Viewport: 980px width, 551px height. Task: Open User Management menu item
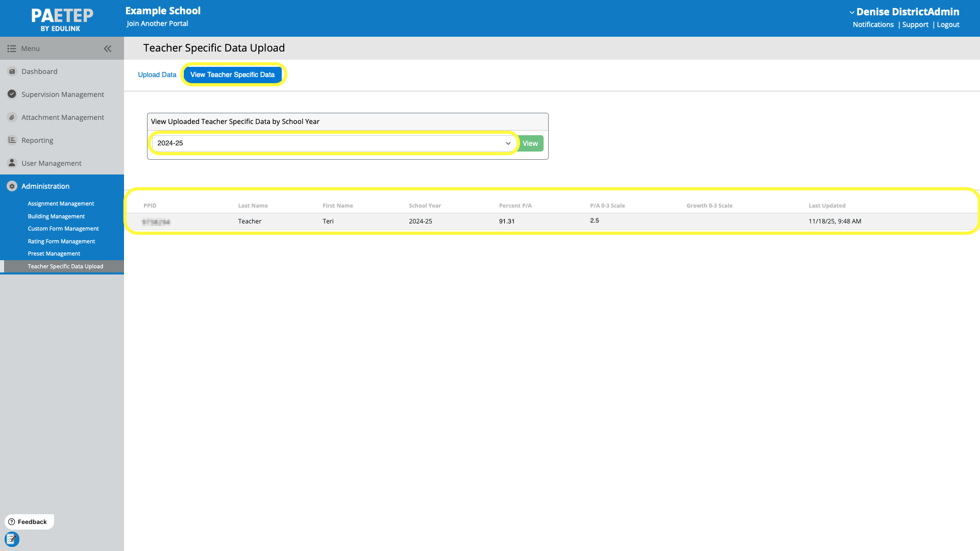coord(52,163)
